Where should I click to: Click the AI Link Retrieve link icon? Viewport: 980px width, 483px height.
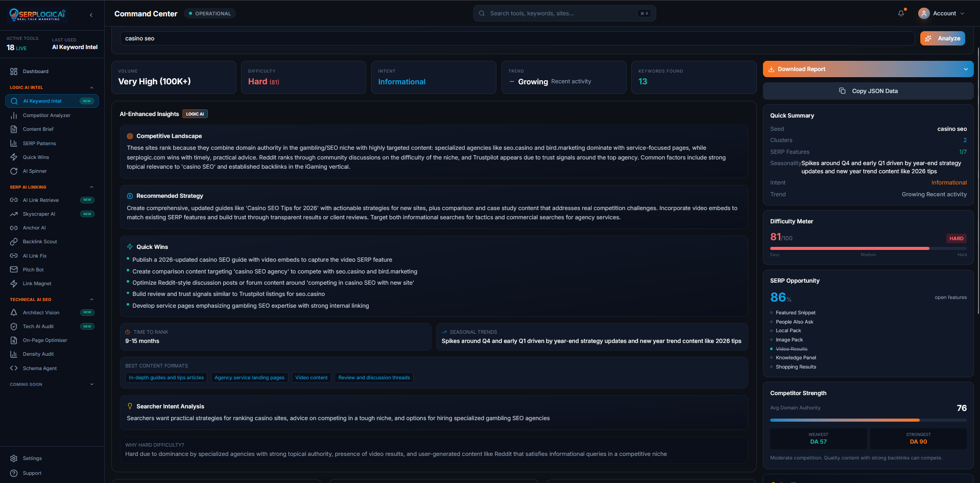(x=14, y=200)
